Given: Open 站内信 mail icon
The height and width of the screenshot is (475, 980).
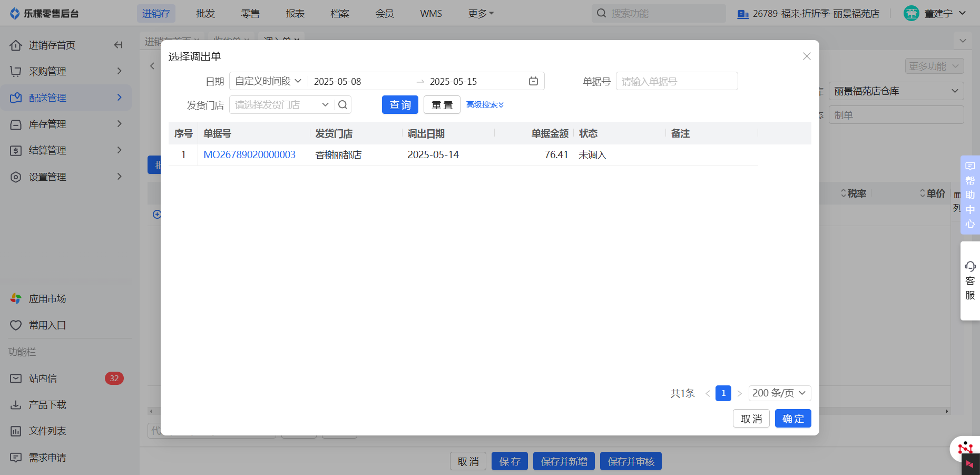Looking at the screenshot, I should [x=16, y=379].
